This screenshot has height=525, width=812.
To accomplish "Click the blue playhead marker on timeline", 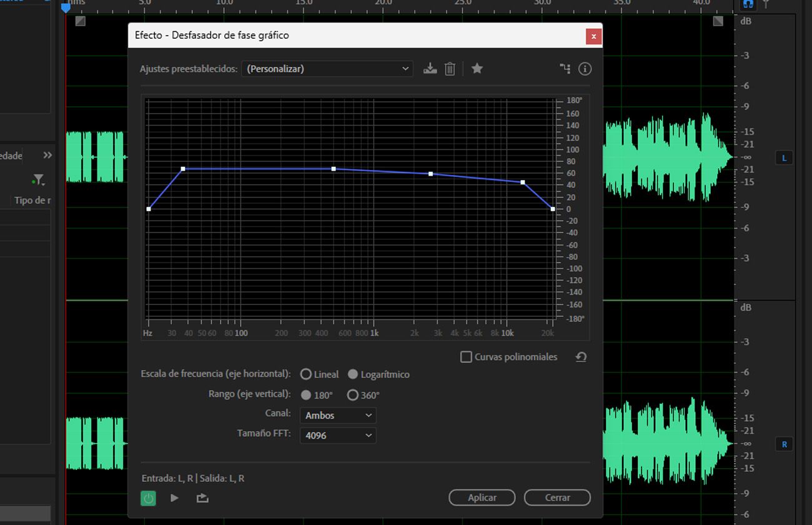I will (66, 7).
